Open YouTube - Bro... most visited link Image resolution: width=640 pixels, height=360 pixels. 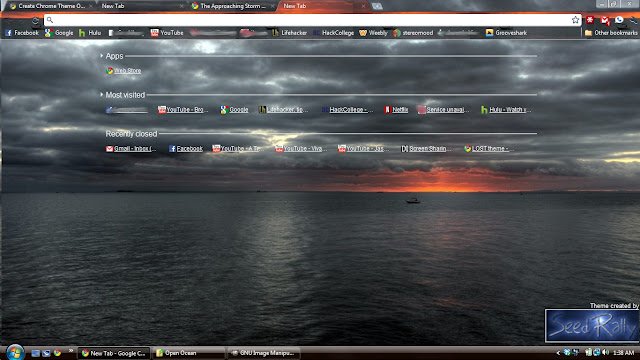point(183,109)
